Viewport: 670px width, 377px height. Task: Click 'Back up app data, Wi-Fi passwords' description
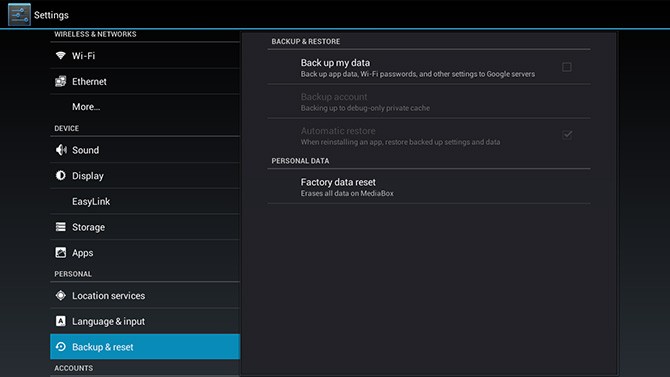click(418, 74)
